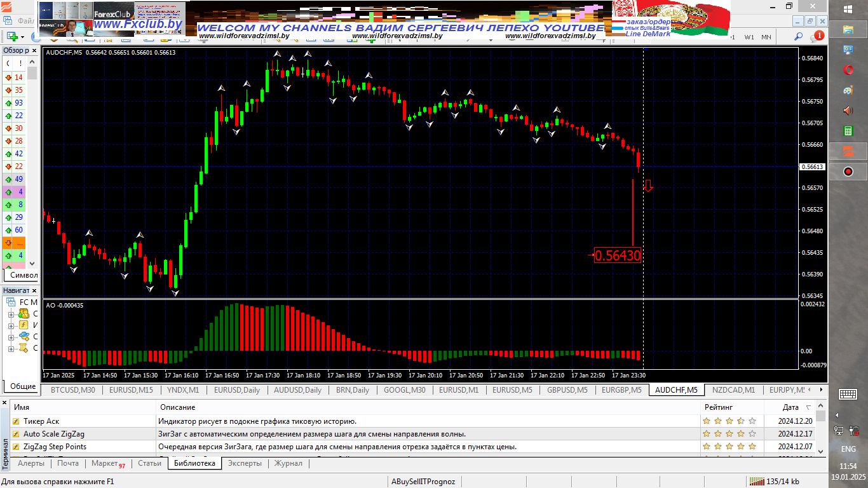
Task: Select Market Watch row with value 60
Action: tap(14, 230)
